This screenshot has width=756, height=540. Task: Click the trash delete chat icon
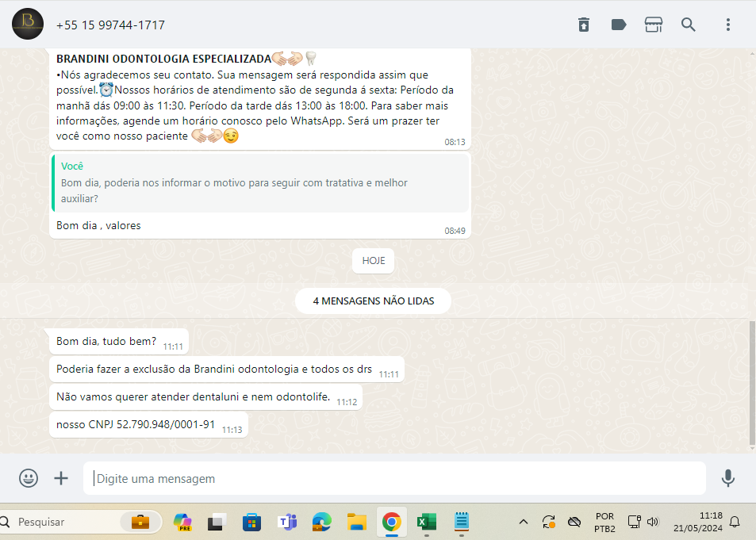[583, 25]
